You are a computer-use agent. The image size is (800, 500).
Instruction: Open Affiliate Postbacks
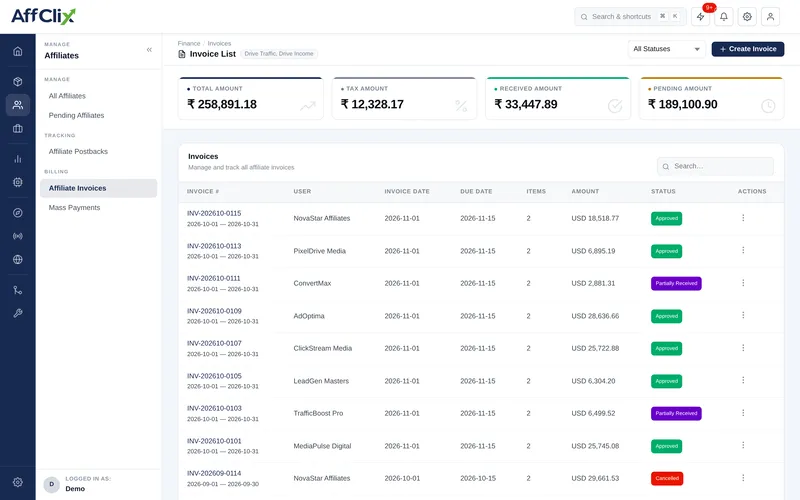[x=78, y=152]
